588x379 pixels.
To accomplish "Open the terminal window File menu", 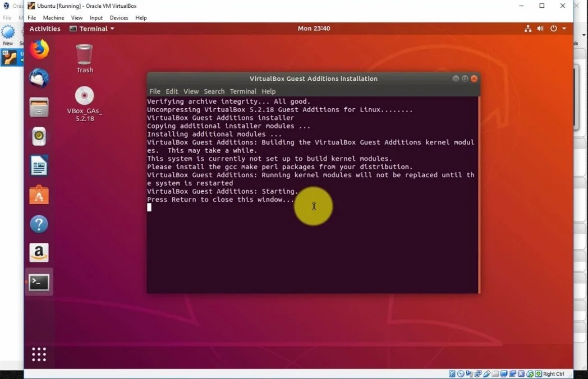I will click(x=154, y=91).
